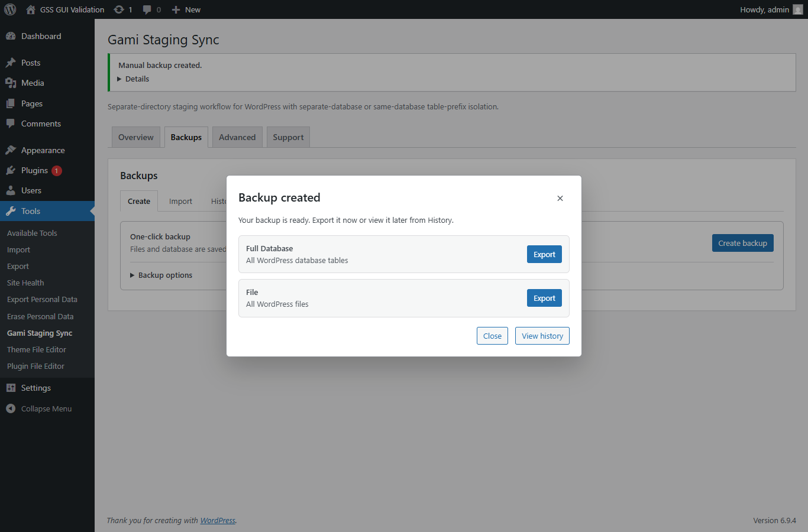Go to Plugins menu item
This screenshot has width=808, height=532.
coord(34,170)
